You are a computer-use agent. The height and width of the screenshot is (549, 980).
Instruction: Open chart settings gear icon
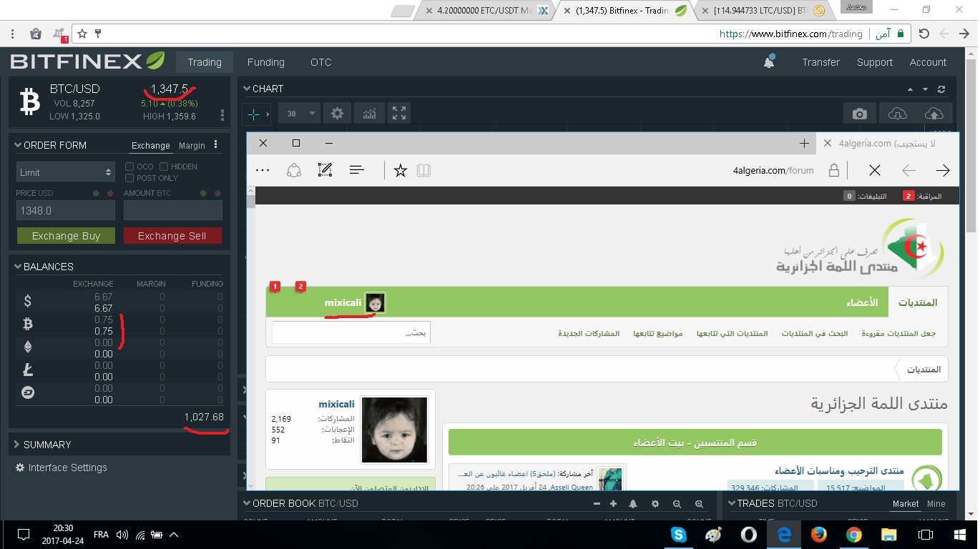pyautogui.click(x=337, y=114)
